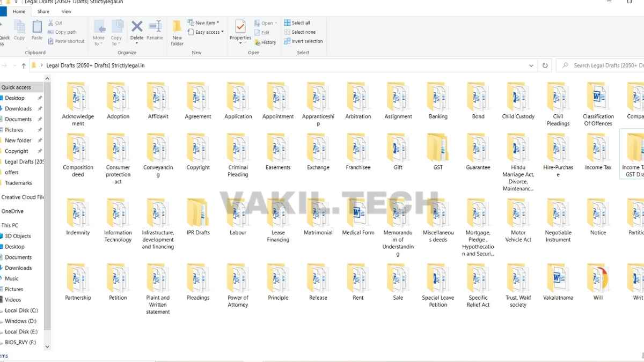Click inside the search box

(x=601, y=65)
